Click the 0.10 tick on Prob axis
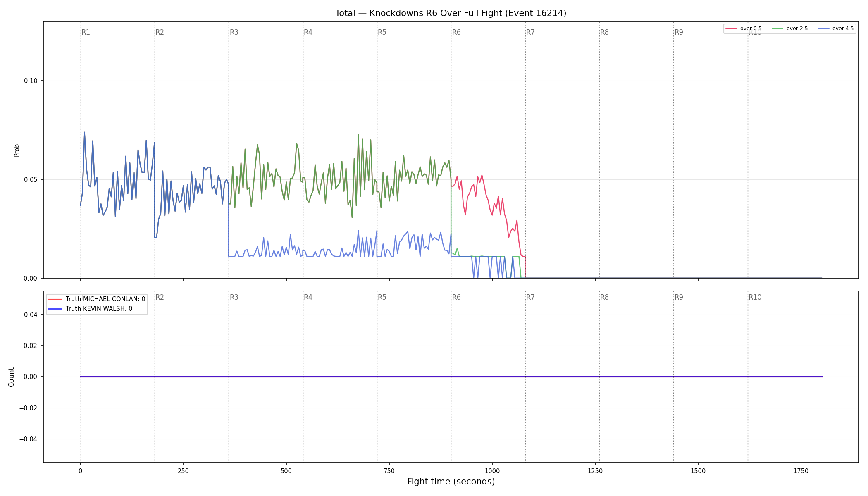Viewport: 868px width, 496px height. (x=31, y=81)
